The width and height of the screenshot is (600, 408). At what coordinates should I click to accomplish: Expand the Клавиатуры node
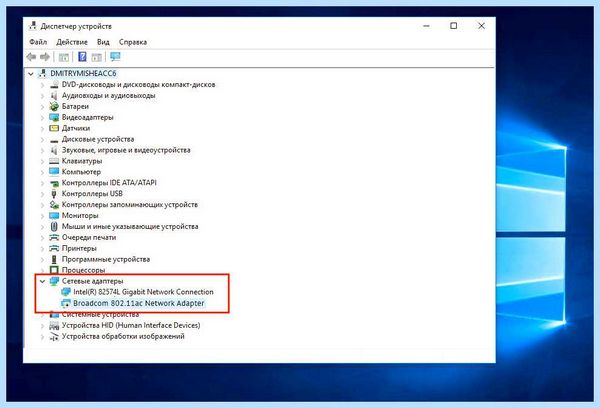click(x=42, y=161)
